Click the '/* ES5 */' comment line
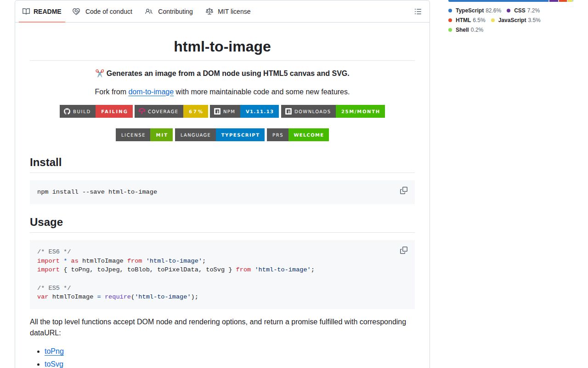 [x=54, y=288]
